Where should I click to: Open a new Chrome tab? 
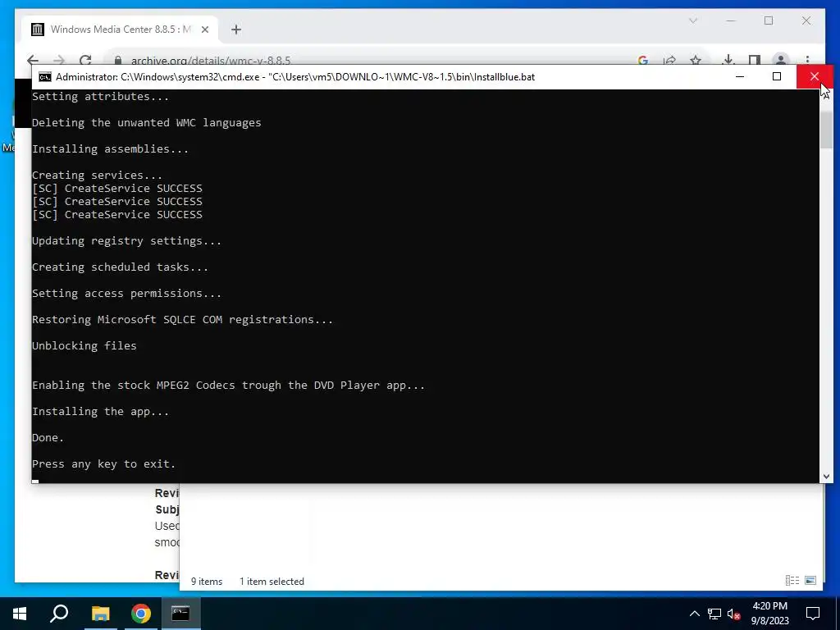236,30
